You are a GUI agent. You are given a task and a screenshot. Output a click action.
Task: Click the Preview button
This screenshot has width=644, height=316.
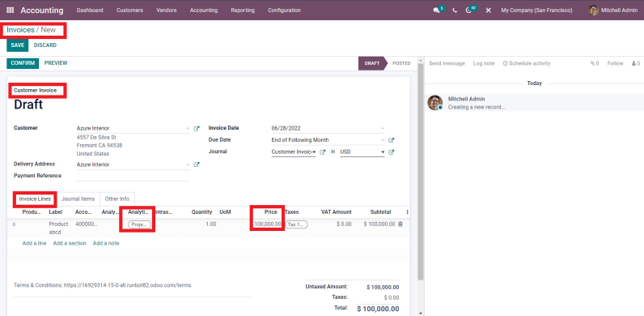coord(56,63)
